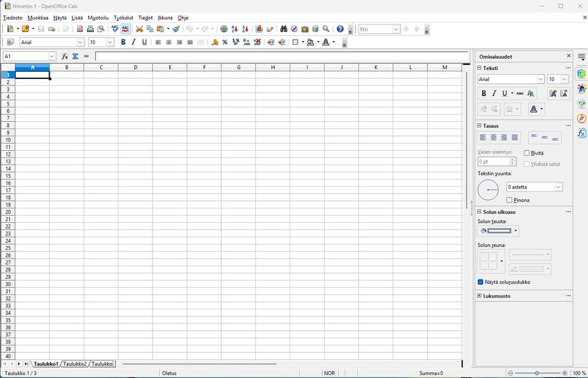
Task: Sort ascending with the A-Z icon
Action: (x=235, y=29)
